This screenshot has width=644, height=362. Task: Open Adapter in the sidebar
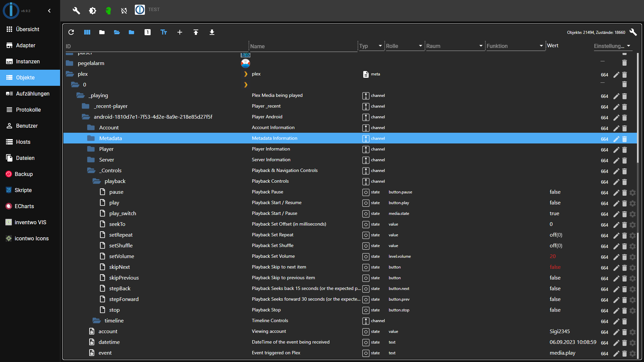(x=30, y=45)
